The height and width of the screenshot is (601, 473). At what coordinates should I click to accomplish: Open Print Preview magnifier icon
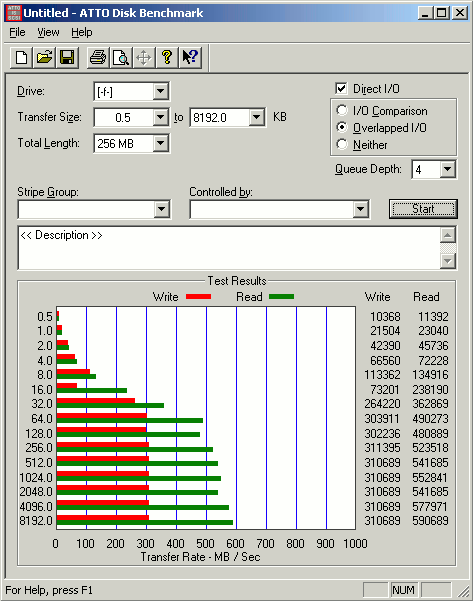pyautogui.click(x=121, y=58)
